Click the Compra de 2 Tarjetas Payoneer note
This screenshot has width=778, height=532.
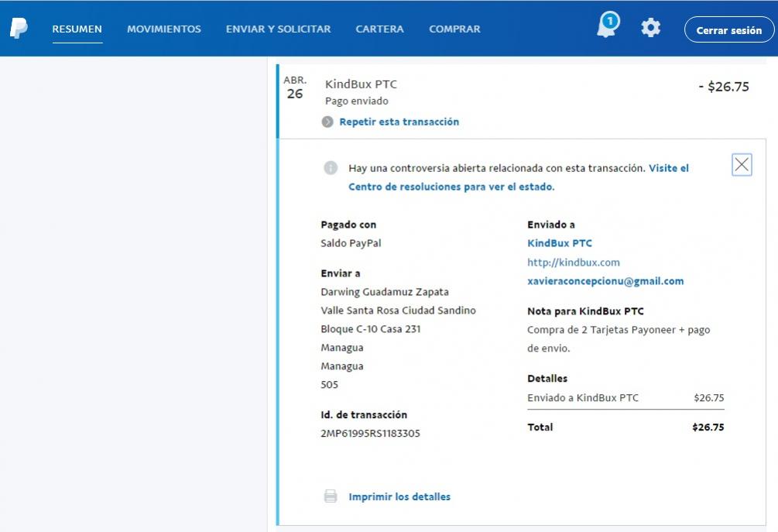point(619,339)
